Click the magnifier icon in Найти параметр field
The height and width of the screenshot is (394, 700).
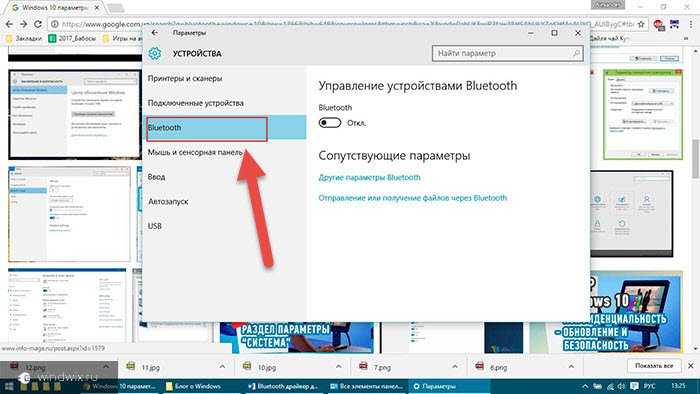point(576,54)
